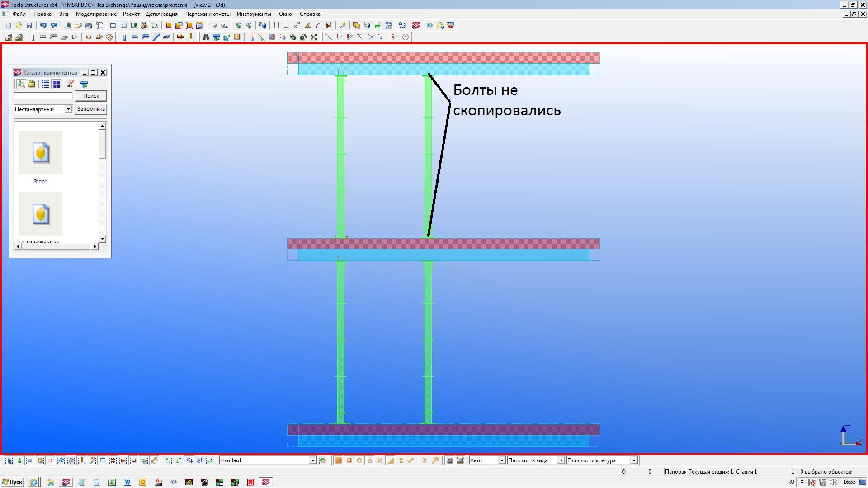Click the binoculars Find component icon
This screenshot has width=868, height=488.
click(x=206, y=38)
